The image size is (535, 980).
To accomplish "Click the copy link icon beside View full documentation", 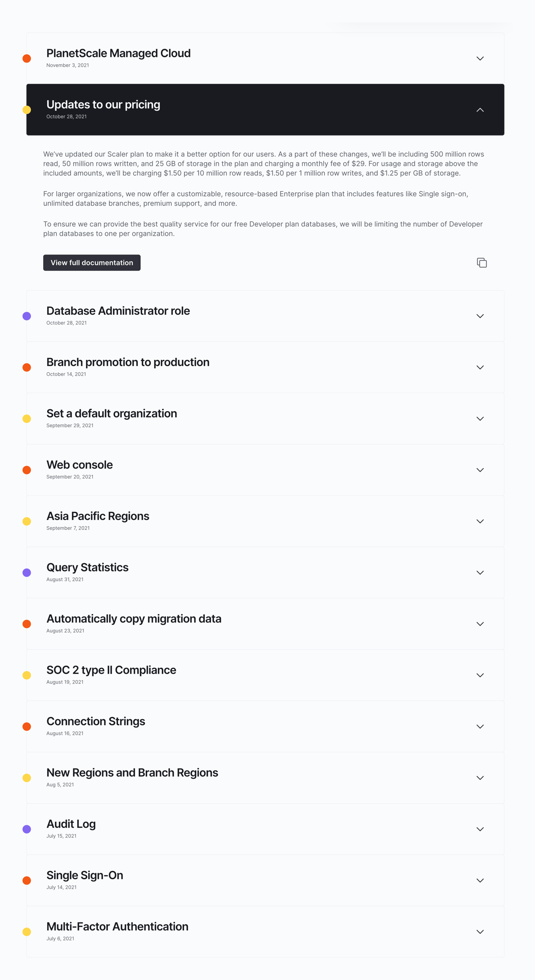I will pos(482,263).
